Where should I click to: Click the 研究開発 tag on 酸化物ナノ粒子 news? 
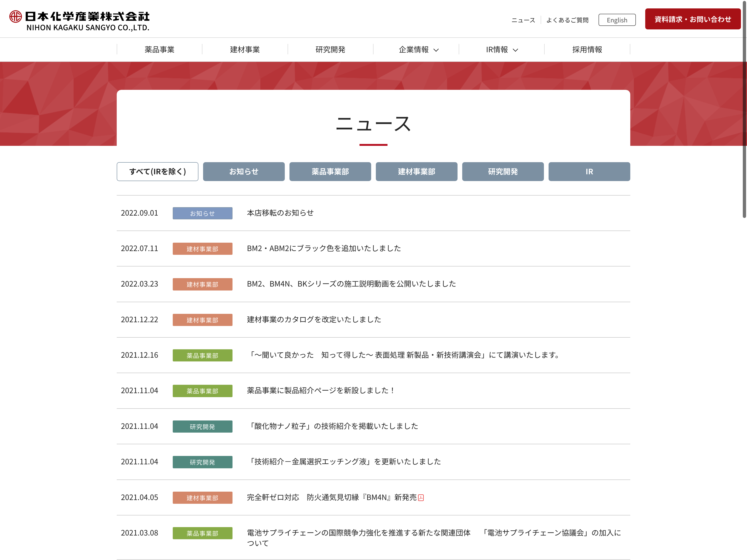[202, 426]
